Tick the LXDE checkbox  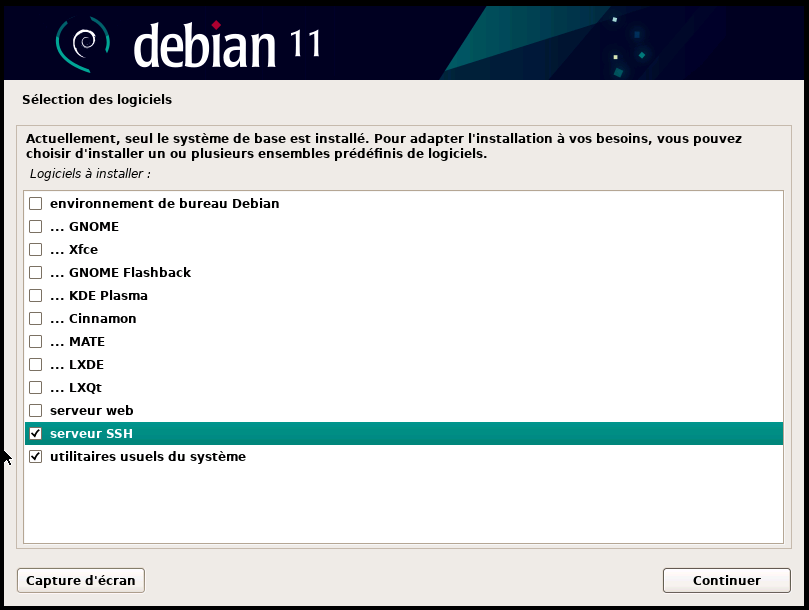(36, 364)
